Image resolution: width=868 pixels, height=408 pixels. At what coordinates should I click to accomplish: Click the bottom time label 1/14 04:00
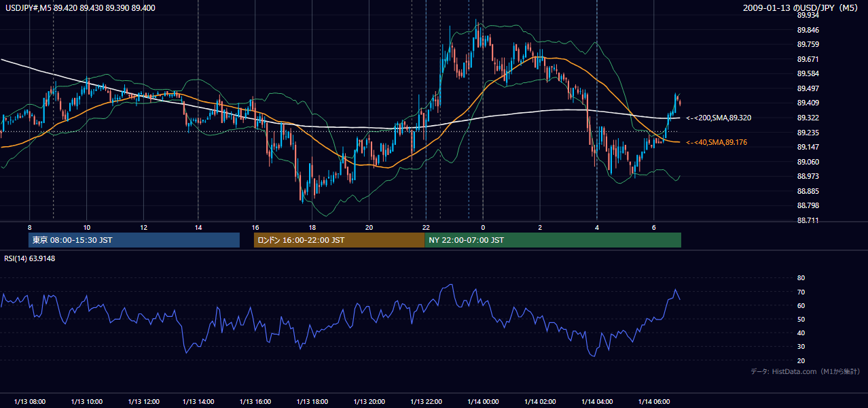click(x=597, y=402)
